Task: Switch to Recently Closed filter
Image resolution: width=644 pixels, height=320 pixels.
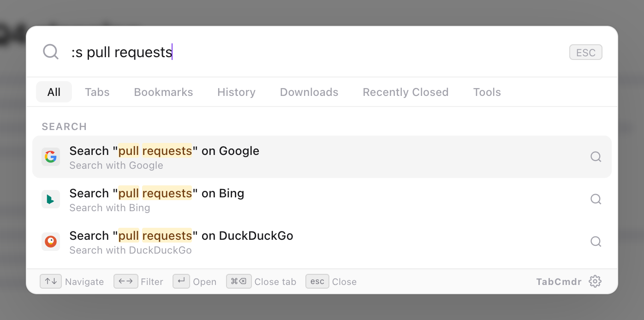Action: coord(406,92)
